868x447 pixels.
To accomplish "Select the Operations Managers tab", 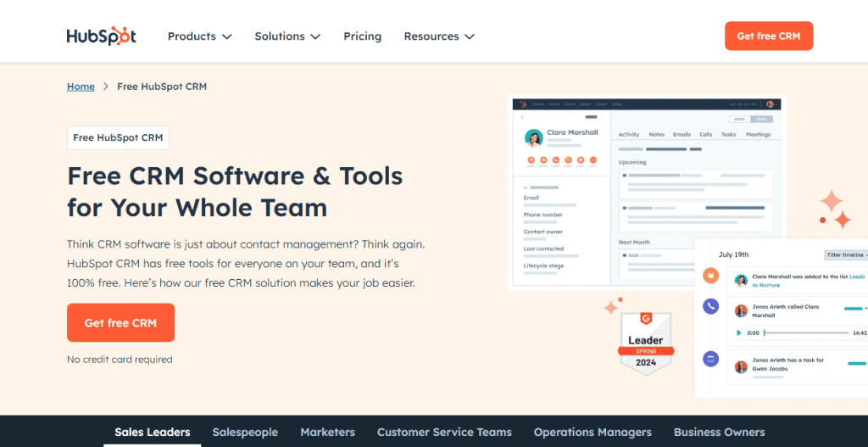I will (x=593, y=432).
